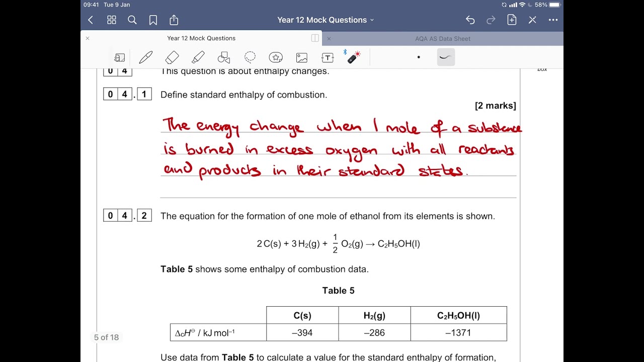Tap the page indicator 5 of 18
Screen dimensions: 644x362
(x=107, y=337)
